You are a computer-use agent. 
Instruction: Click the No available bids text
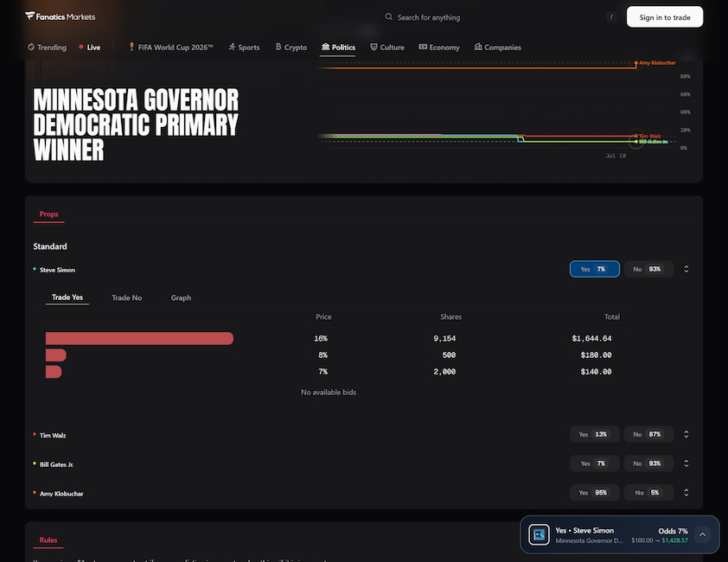click(329, 393)
